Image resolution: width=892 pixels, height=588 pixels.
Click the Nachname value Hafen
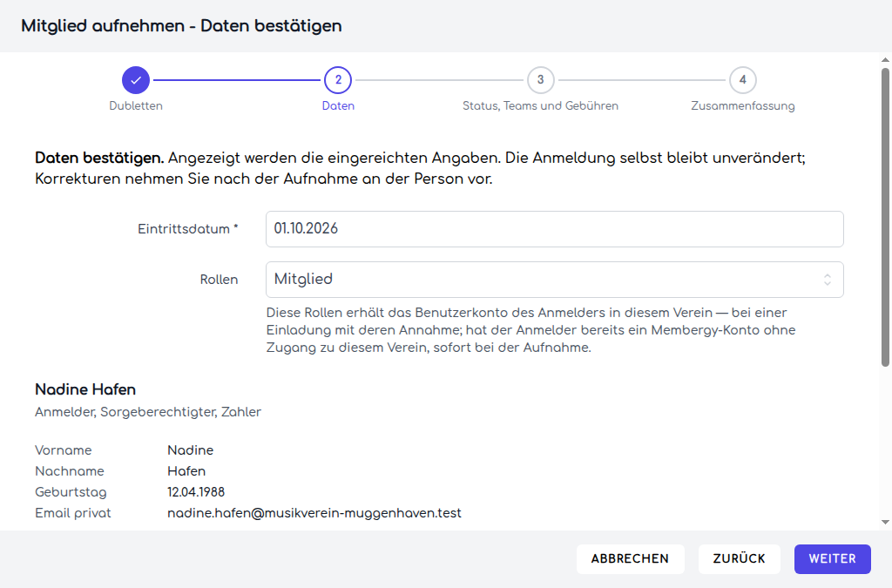point(186,471)
